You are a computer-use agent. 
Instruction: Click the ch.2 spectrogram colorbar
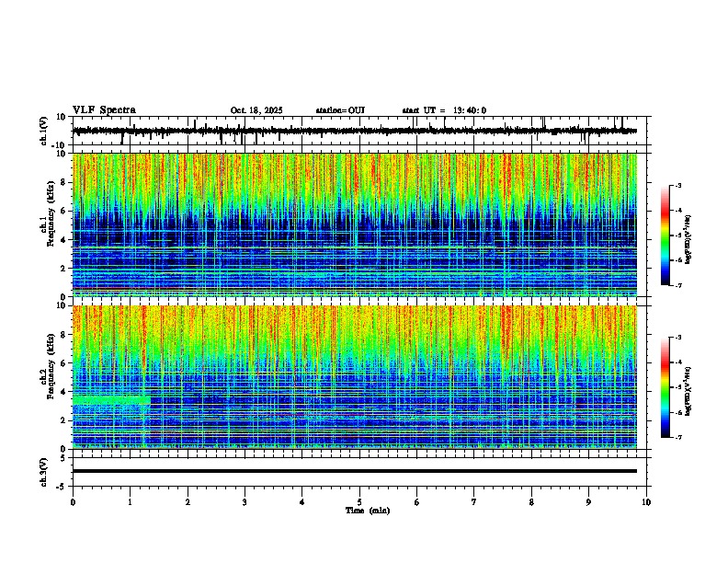(x=665, y=387)
